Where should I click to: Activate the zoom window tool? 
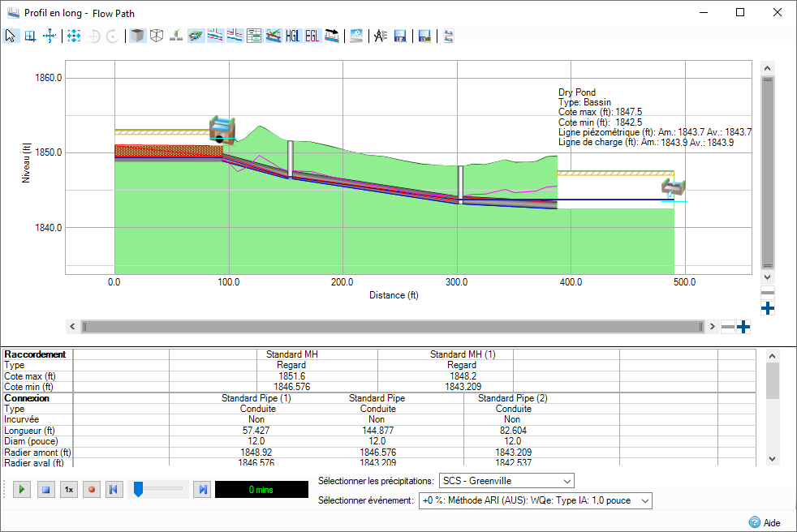(x=30, y=36)
